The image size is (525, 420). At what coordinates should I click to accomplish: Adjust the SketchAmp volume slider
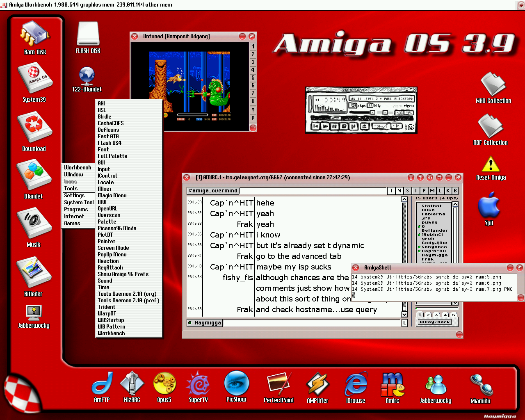point(372,112)
